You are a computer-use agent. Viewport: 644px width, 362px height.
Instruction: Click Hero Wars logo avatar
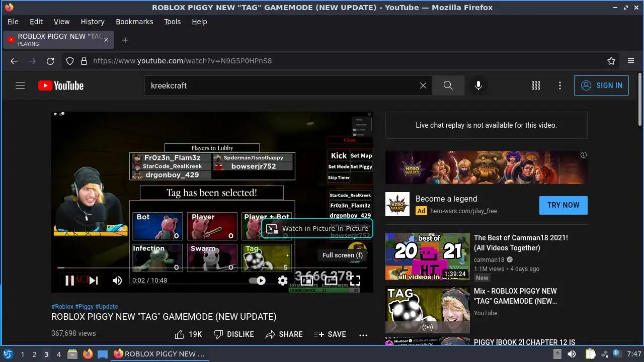397,204
